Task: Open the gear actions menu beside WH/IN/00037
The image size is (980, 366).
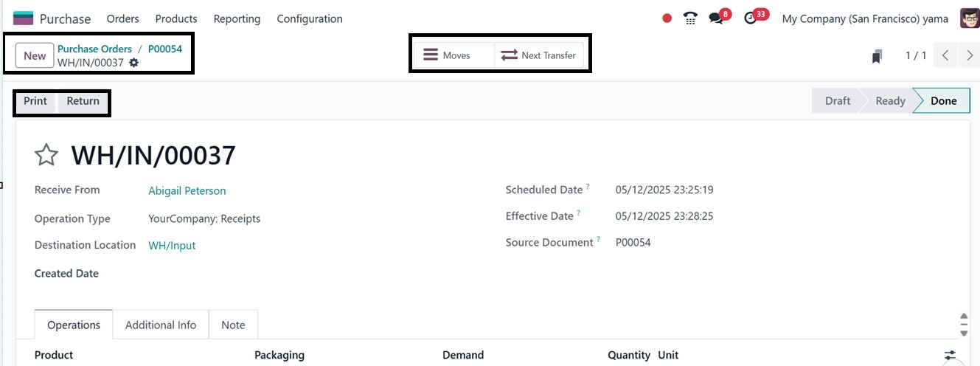Action: 133,63
